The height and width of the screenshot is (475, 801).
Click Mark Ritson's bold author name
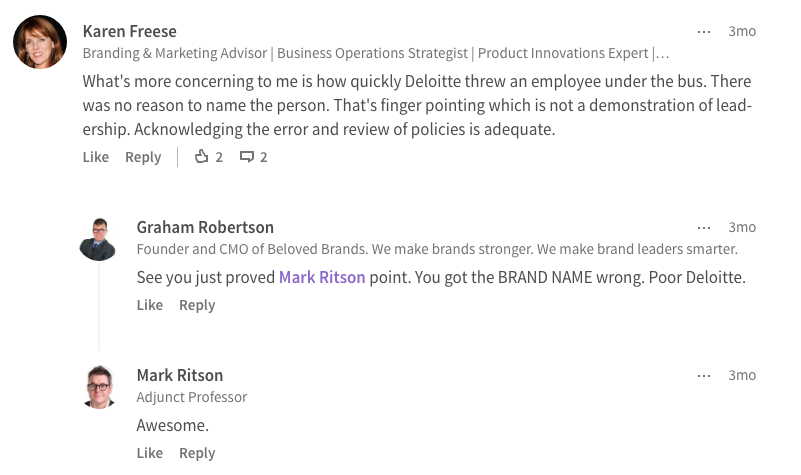point(180,375)
